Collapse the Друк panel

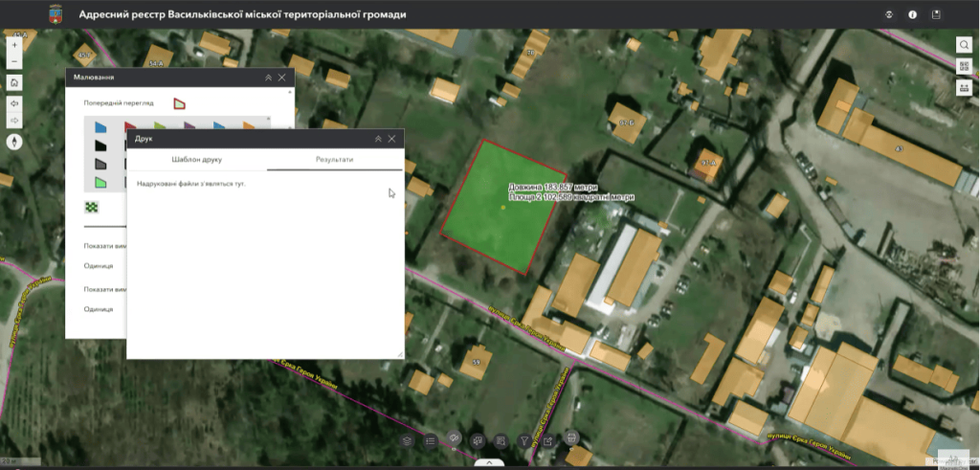[x=378, y=139]
